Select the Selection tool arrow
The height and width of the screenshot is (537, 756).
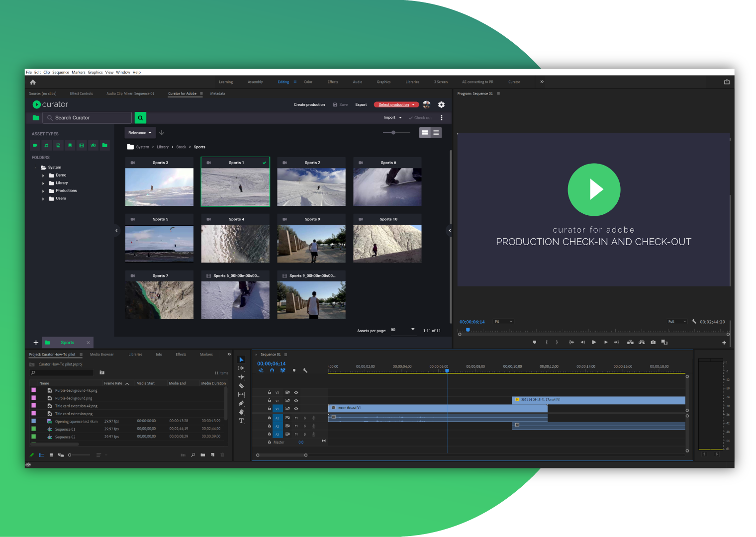[241, 359]
